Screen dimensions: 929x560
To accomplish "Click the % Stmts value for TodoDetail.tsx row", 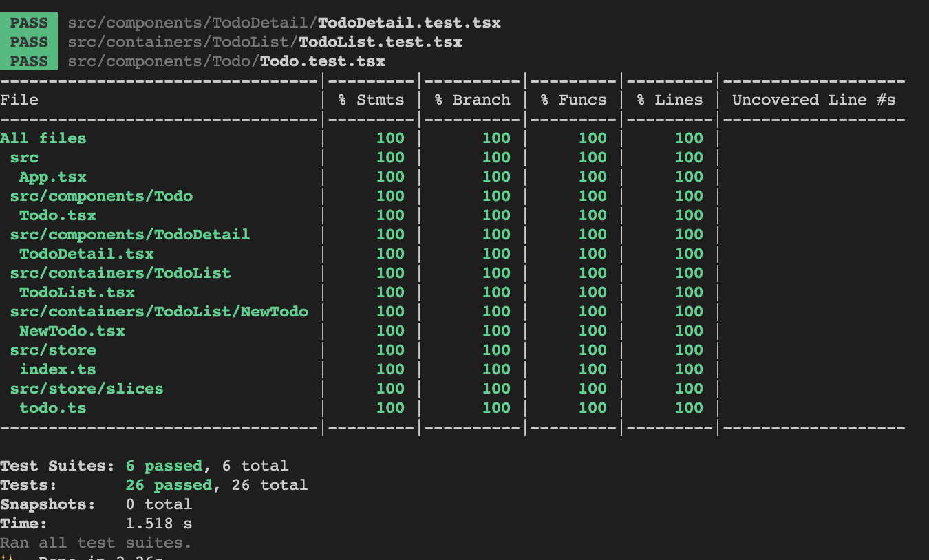I will [390, 254].
